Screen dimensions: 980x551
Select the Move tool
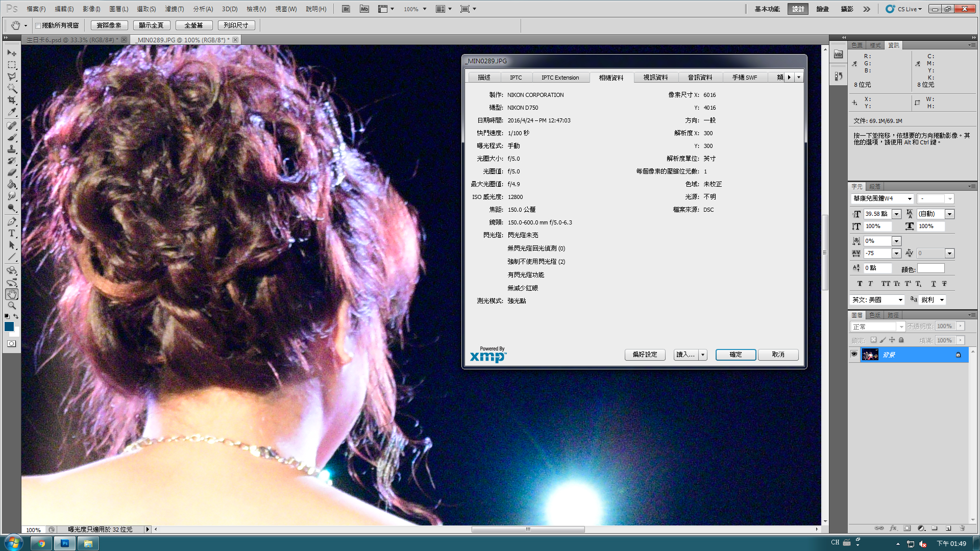[x=12, y=53]
